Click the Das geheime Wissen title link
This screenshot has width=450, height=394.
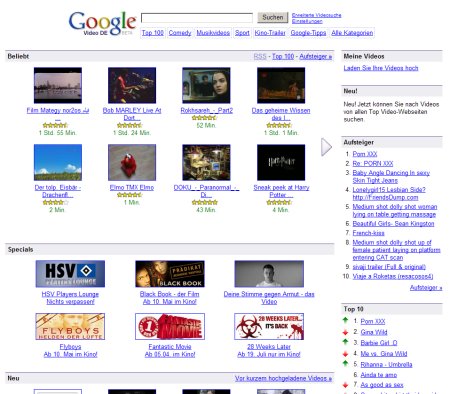[281, 114]
